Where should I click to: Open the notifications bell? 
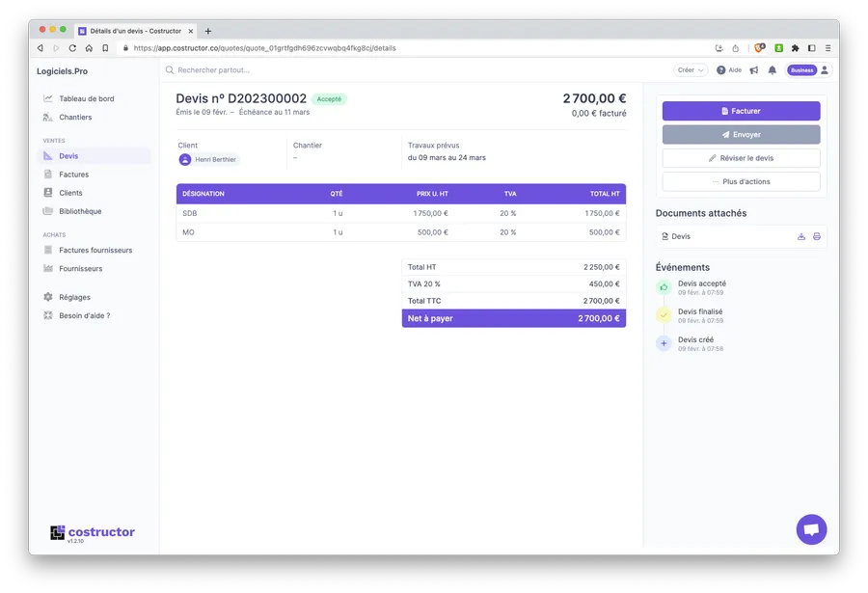pos(772,70)
